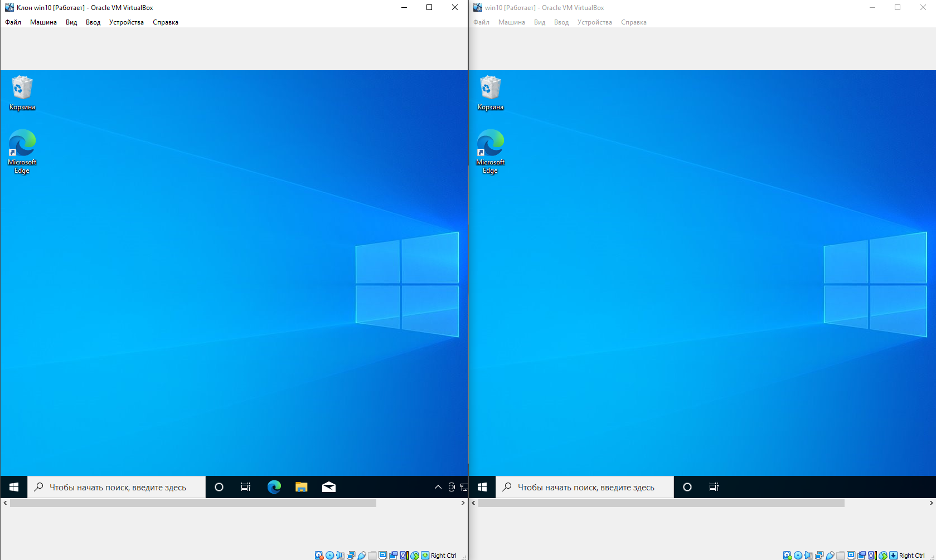Open Start menu in Клон win10 guest
This screenshot has height=560, width=936.
point(14,487)
